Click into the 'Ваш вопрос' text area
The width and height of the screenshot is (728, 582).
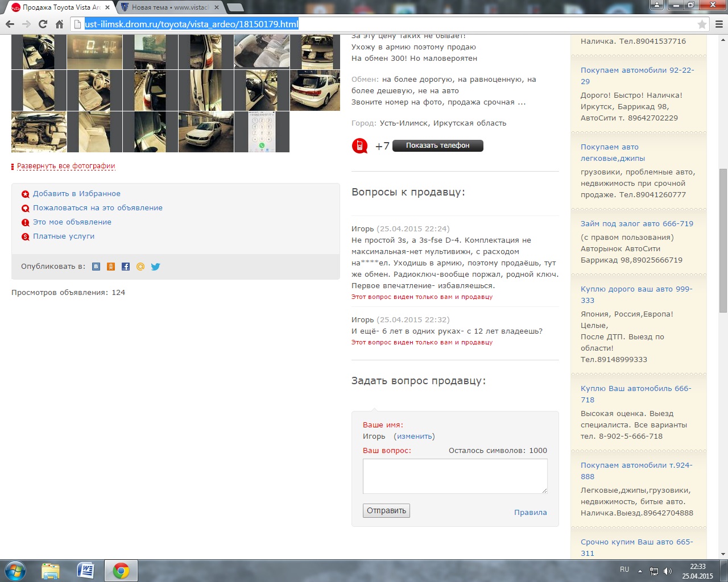(455, 476)
